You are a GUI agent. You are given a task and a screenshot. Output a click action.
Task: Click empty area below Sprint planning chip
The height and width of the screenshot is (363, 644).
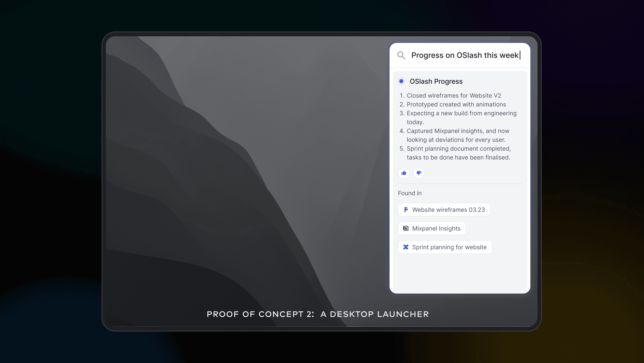coord(460,273)
